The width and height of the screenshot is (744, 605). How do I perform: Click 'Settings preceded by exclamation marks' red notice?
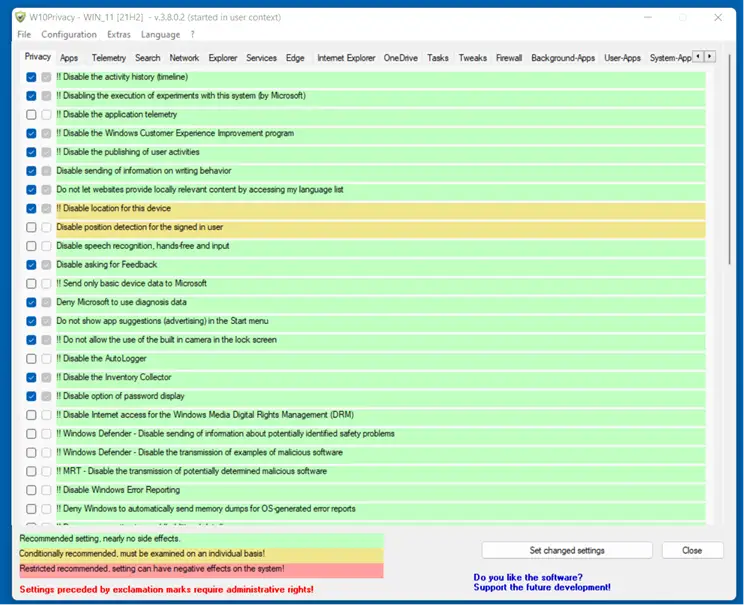click(167, 590)
